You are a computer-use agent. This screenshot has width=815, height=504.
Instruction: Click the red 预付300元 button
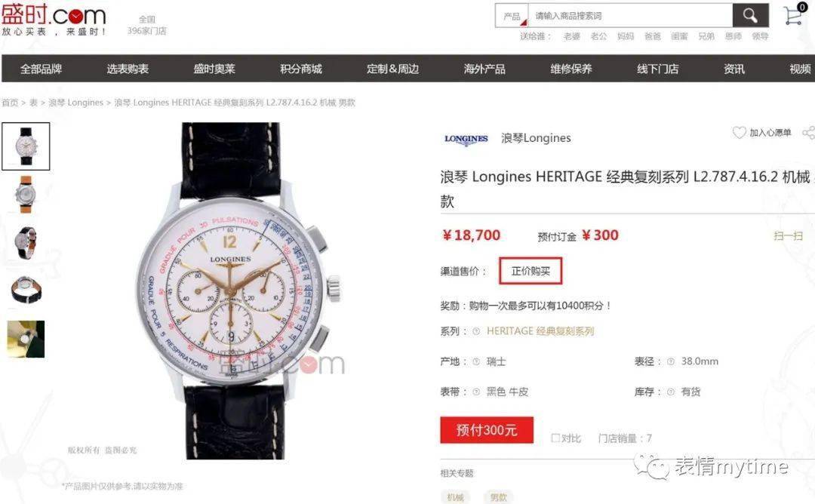pyautogui.click(x=487, y=430)
